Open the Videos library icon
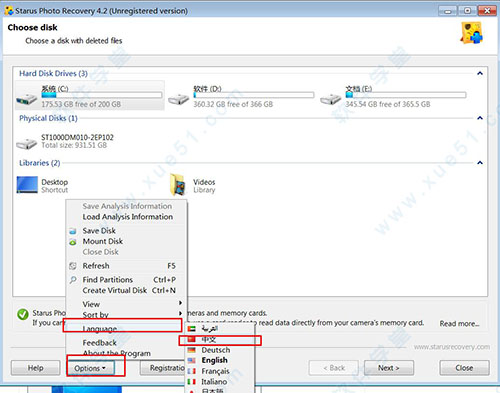The image size is (500, 393). pyautogui.click(x=178, y=184)
